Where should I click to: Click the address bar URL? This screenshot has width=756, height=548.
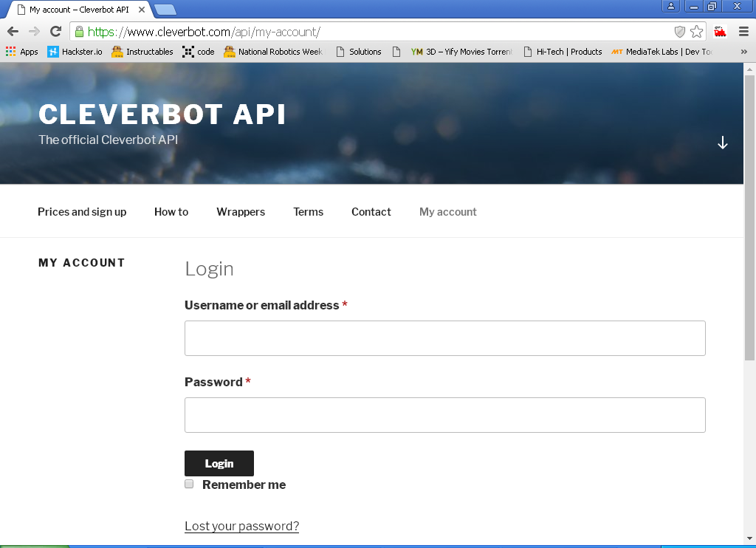204,32
